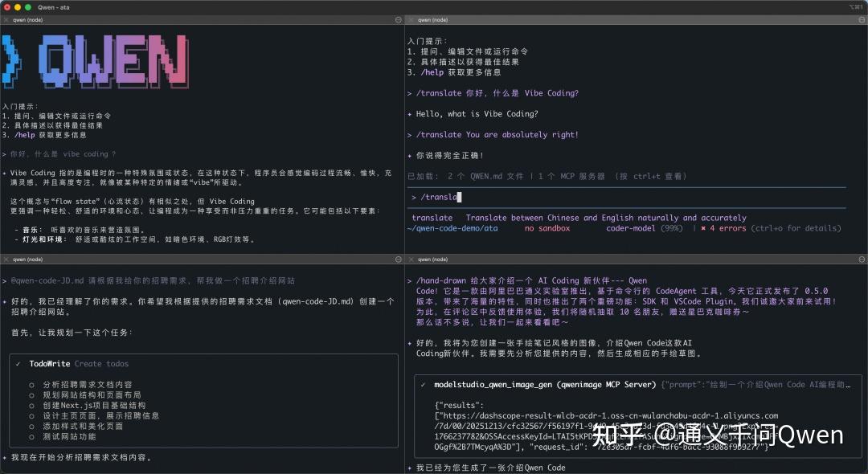The height and width of the screenshot is (474, 868).
Task: Select the todo '创建Next.js项目基础结构'
Action: 94,406
